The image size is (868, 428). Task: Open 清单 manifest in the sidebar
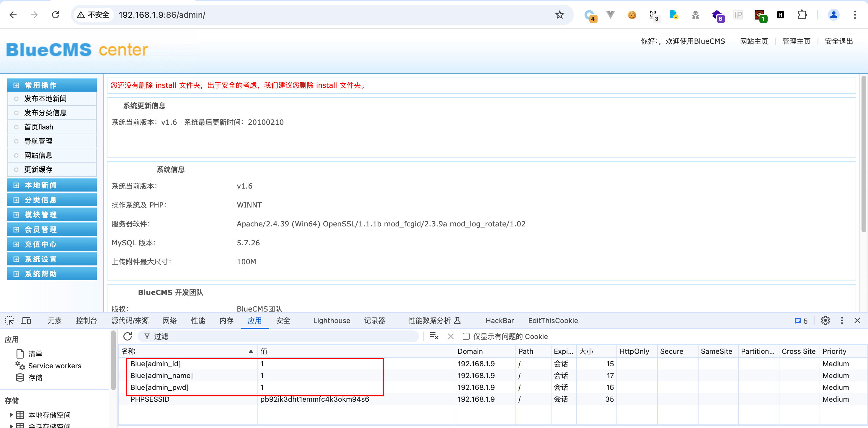pos(30,354)
